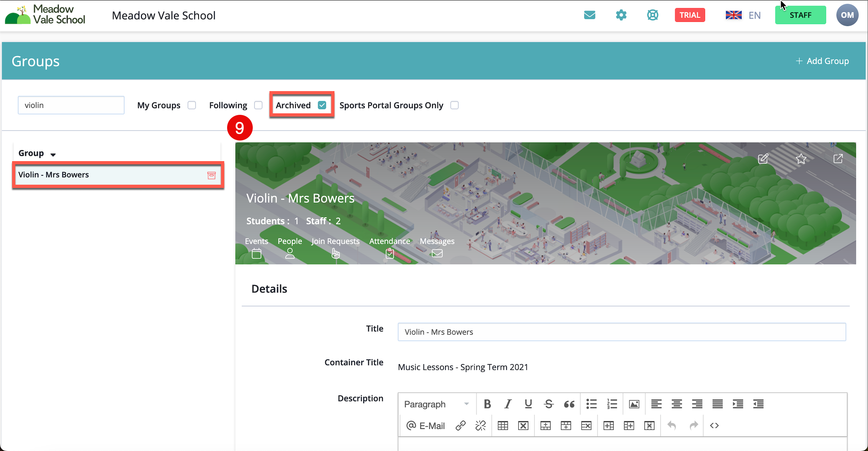Align description text right
The image size is (868, 451).
click(x=697, y=404)
